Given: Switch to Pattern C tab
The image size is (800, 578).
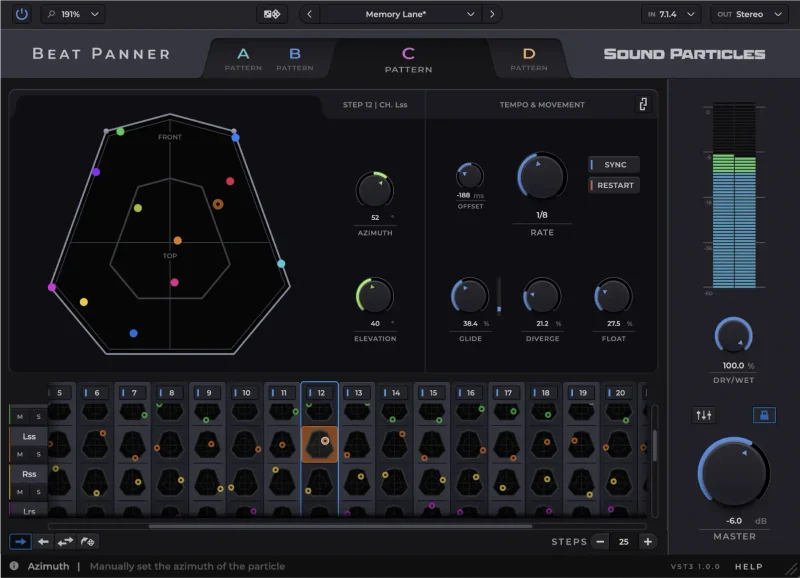Looking at the screenshot, I should [x=408, y=60].
